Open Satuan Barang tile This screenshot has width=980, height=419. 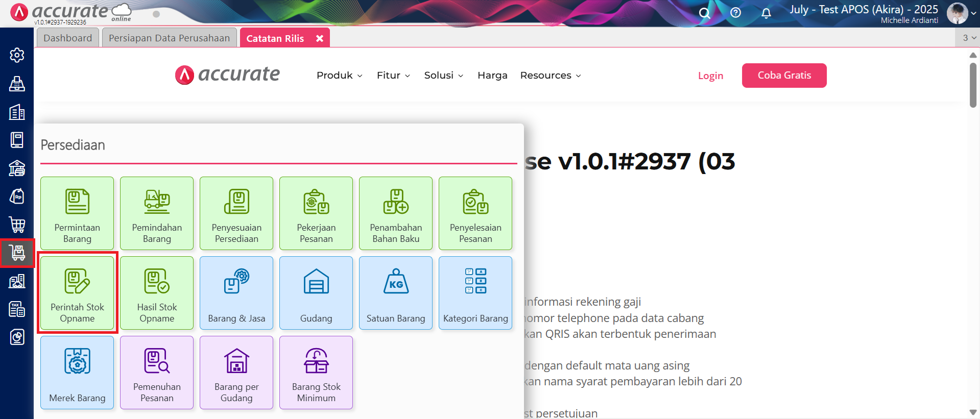pos(396,293)
